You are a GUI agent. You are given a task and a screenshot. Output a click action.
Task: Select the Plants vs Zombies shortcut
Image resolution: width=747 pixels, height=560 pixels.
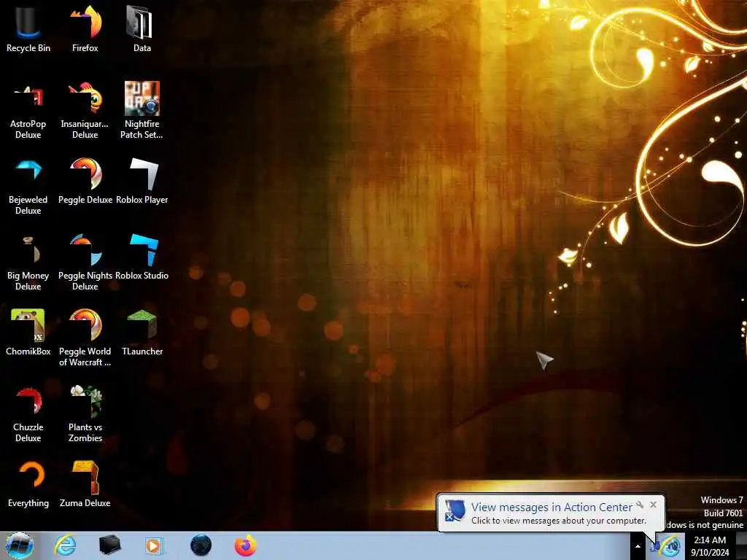point(85,414)
